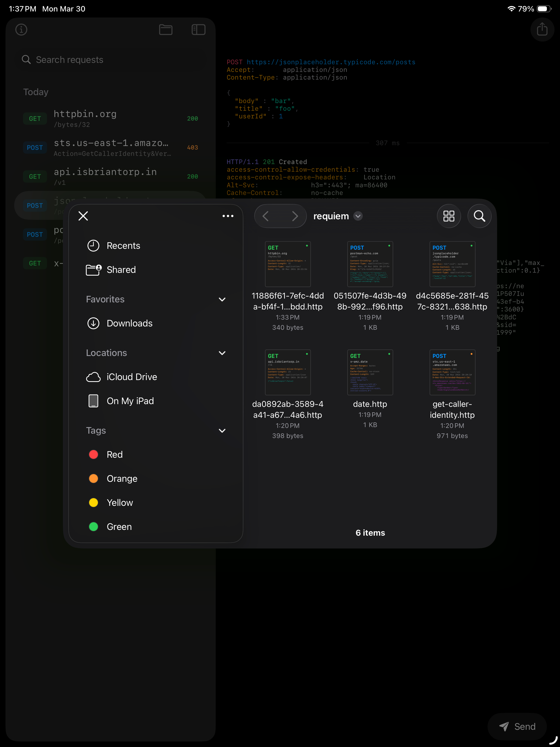Select On My iPad location
Viewport: 560px width, 747px height.
156,401
